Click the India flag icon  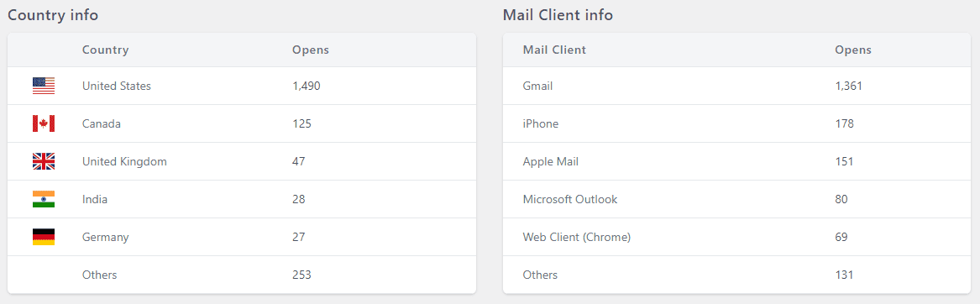point(44,200)
